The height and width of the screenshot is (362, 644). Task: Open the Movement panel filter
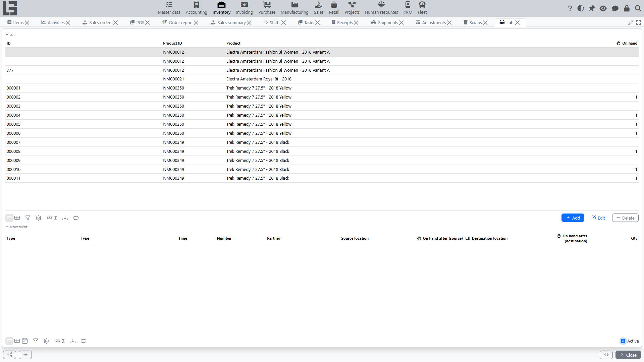tap(36, 341)
